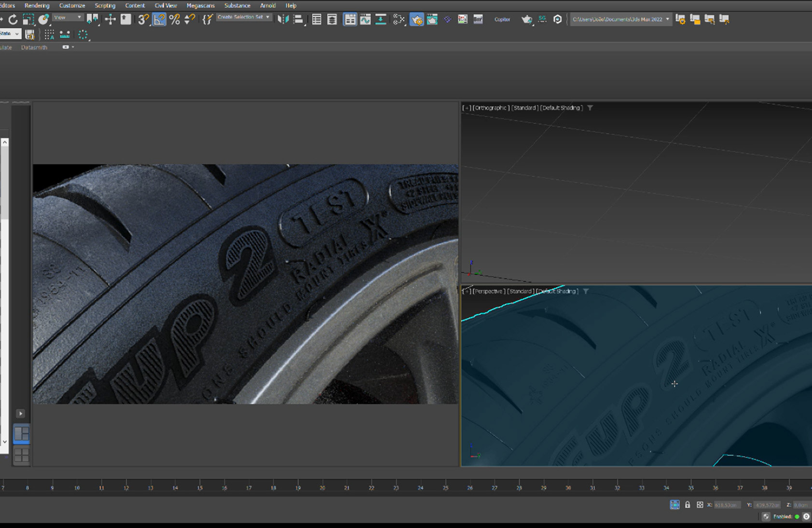Screen dimensions: 812x528
Task: Open the Arnold menu
Action: (x=268, y=6)
